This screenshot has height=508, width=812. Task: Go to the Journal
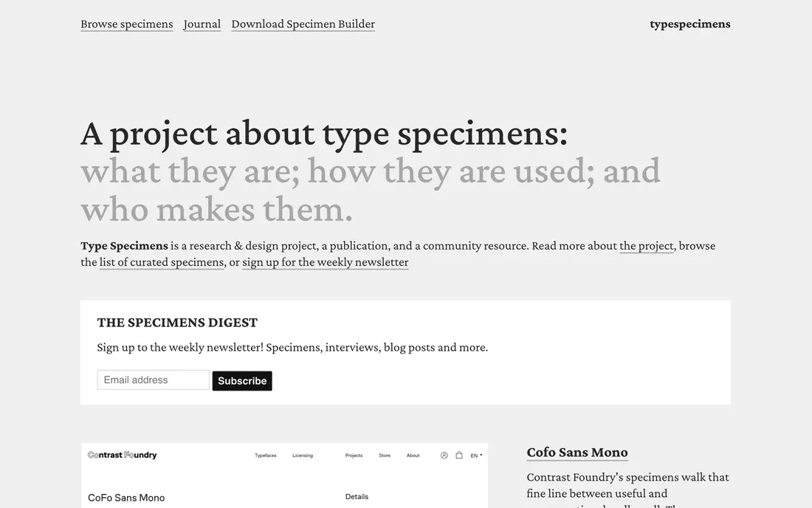[202, 24]
